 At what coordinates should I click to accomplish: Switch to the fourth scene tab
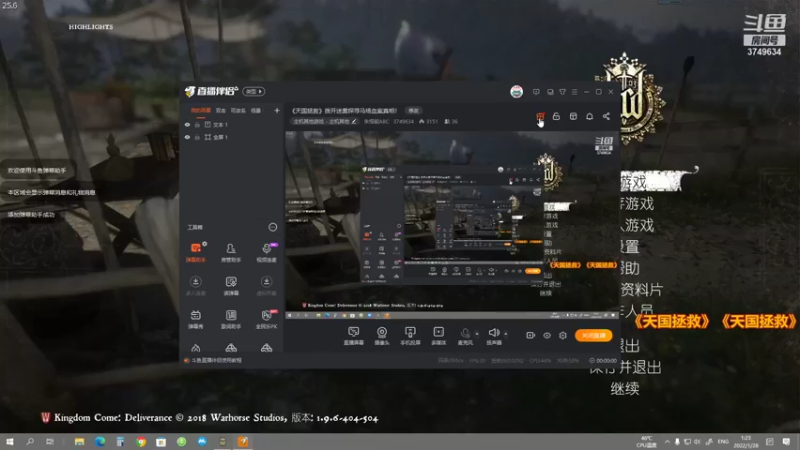[256, 110]
